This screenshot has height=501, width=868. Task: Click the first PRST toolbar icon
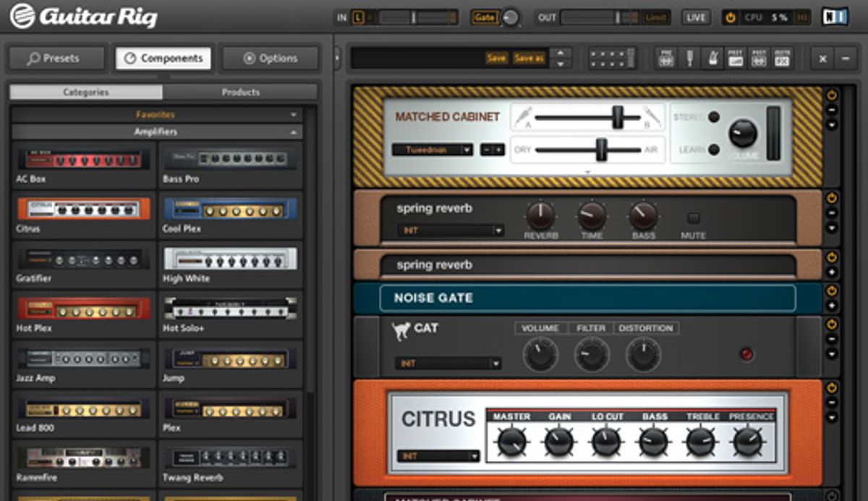pyautogui.click(x=736, y=59)
